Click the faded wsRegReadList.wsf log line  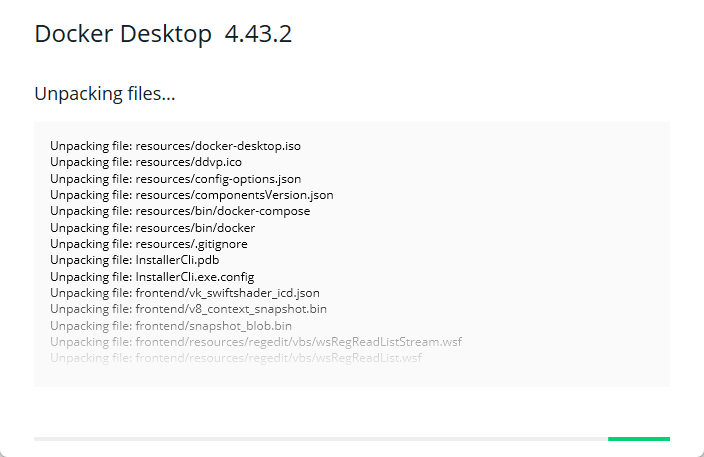[236, 358]
